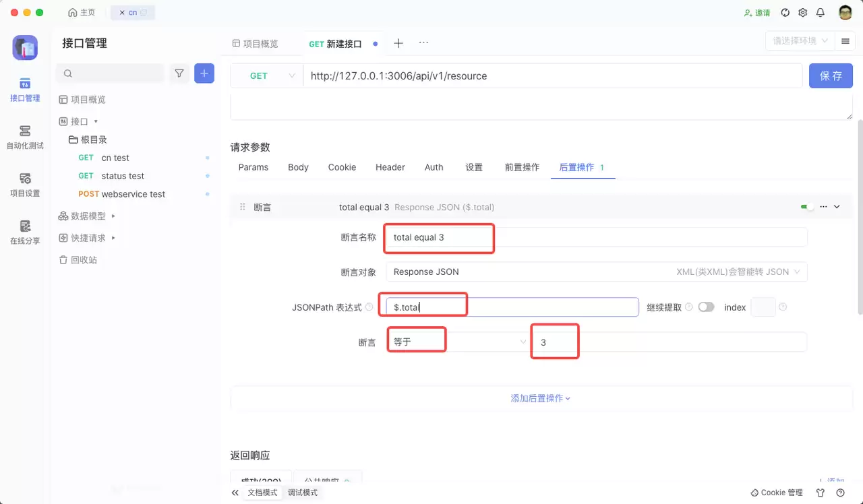Click the JSONPath field containing $.total
This screenshot has height=504, width=863.
pos(512,307)
